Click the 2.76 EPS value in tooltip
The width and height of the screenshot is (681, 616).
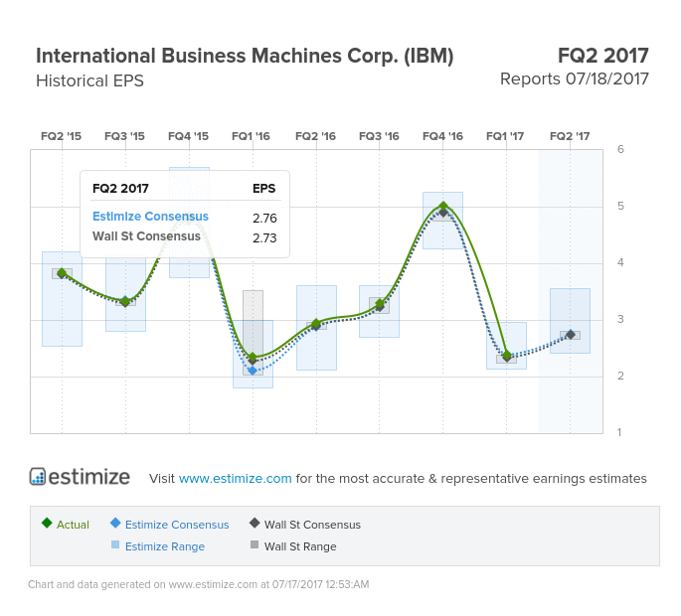264,218
